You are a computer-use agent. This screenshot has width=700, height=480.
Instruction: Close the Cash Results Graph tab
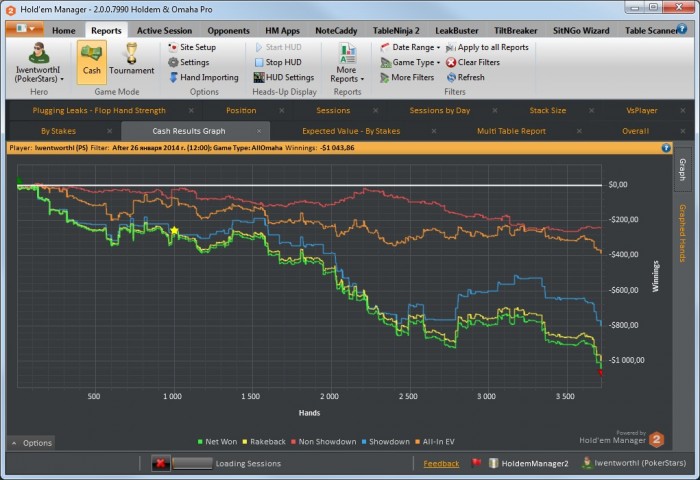point(259,131)
